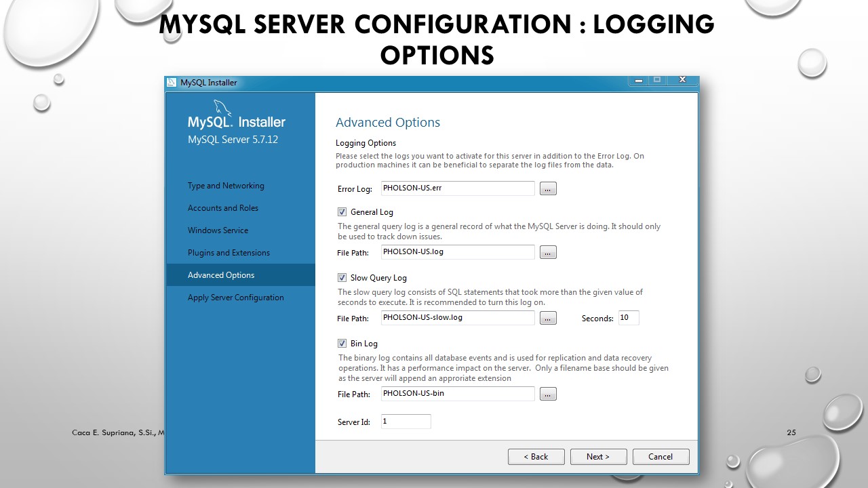Screen dimensions: 868x488
Task: Select the Advanced Options step
Action: tap(241, 275)
